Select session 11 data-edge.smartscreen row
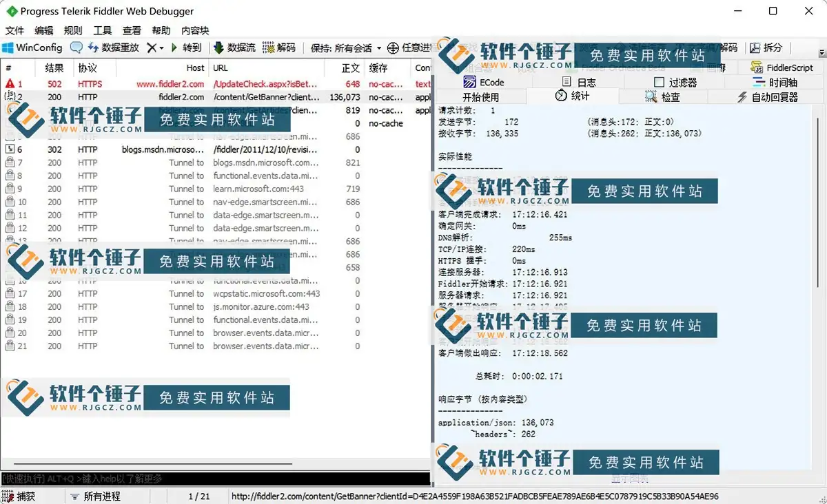 (215, 215)
